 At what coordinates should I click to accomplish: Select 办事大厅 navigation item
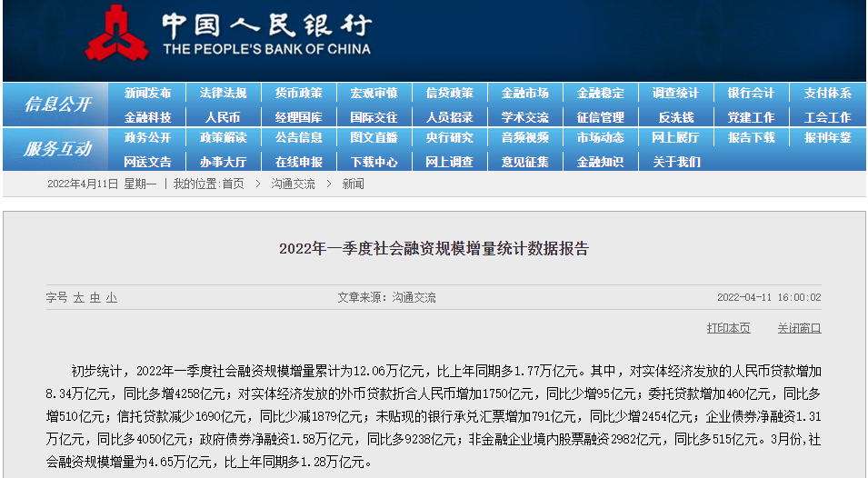pos(223,162)
